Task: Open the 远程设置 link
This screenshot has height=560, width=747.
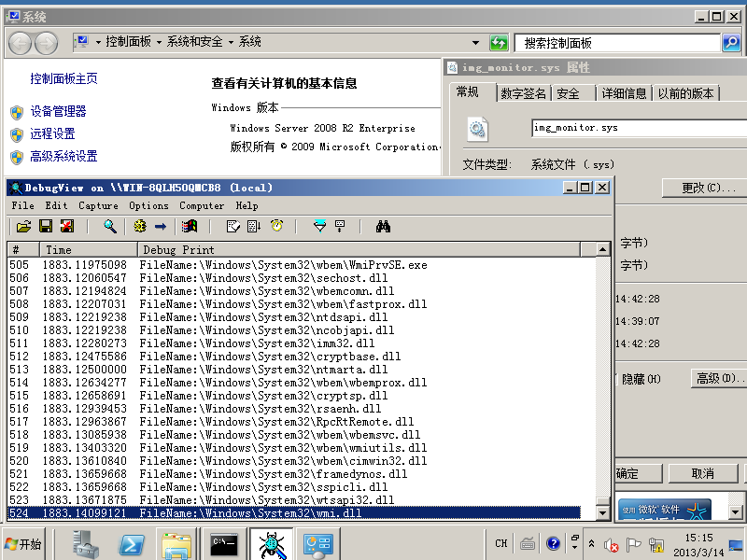Action: (52, 133)
